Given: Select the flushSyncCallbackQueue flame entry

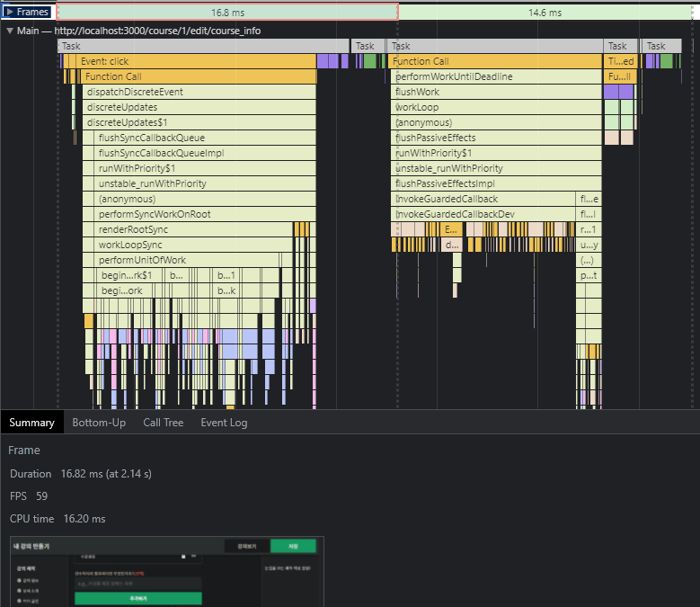Looking at the screenshot, I should tap(205, 138).
